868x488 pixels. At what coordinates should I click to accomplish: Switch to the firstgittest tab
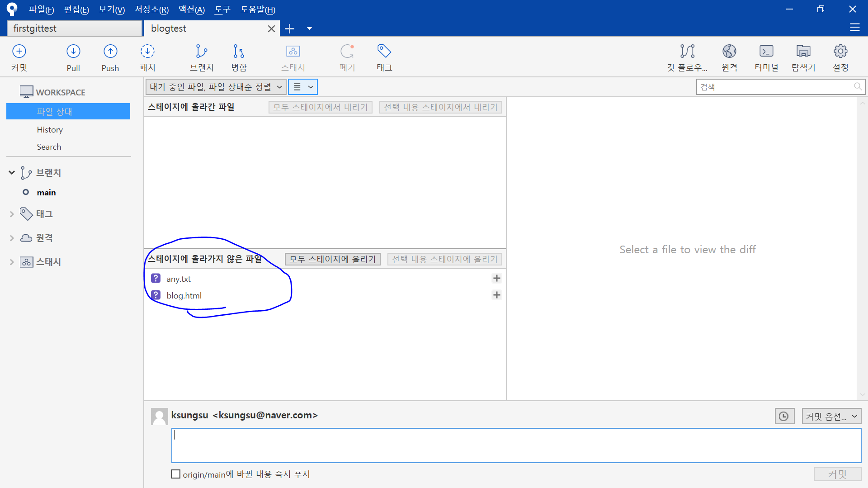75,28
